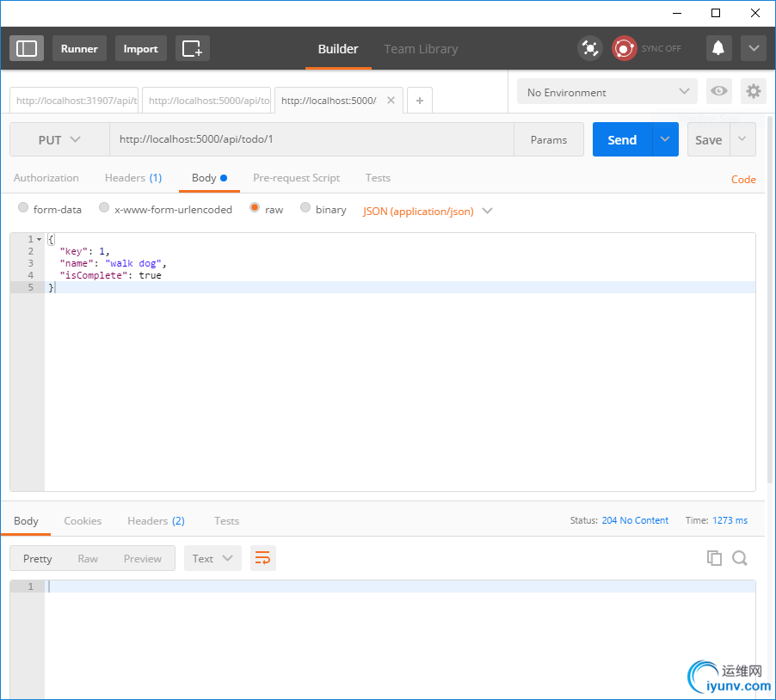
Task: Open the request Headers (1) tab
Action: (x=133, y=178)
